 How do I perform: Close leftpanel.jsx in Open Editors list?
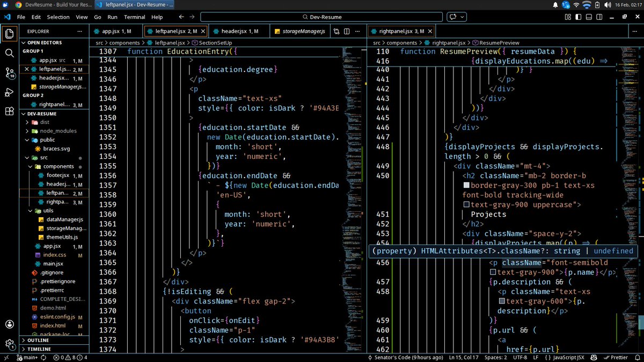[x=27, y=70]
